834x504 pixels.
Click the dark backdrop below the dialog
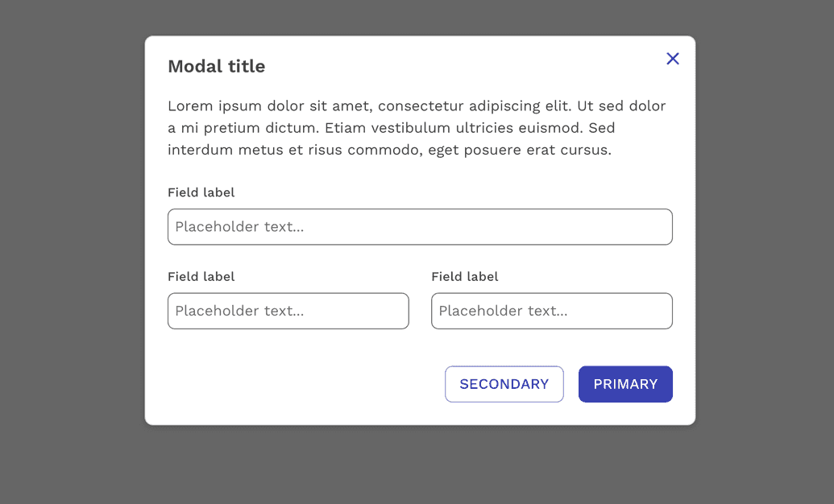pyautogui.click(x=419, y=465)
